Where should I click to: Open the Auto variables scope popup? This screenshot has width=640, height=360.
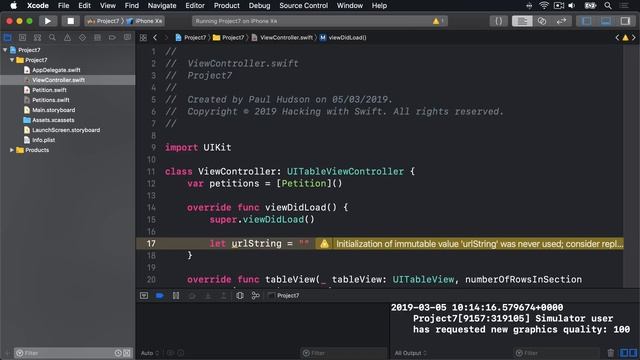click(149, 353)
